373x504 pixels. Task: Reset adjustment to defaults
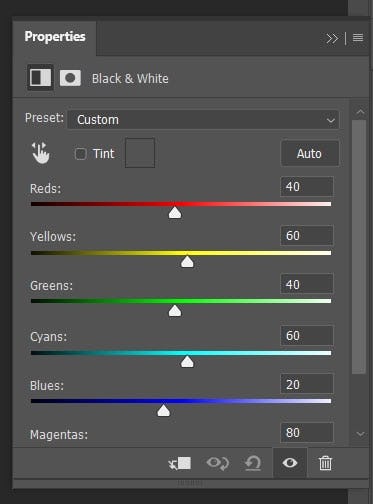coord(253,463)
